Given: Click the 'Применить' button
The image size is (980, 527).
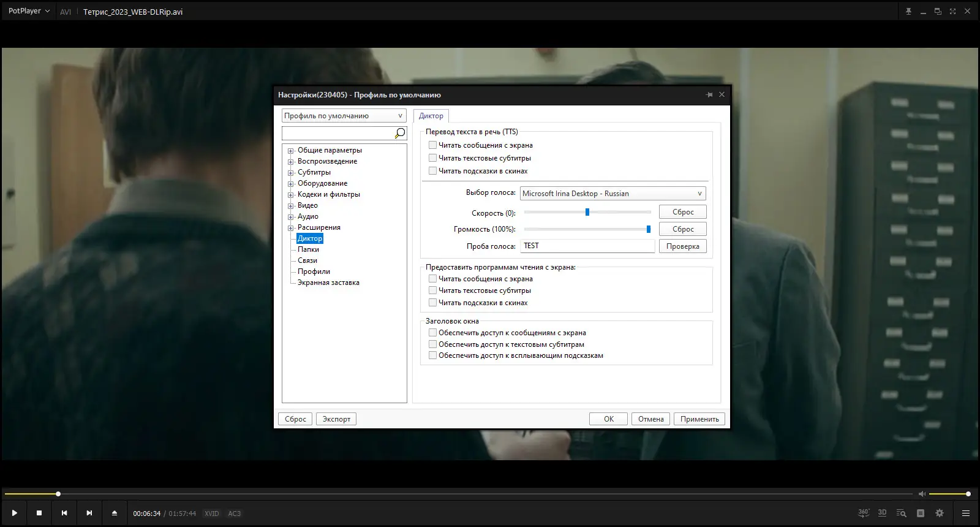Looking at the screenshot, I should coord(699,419).
